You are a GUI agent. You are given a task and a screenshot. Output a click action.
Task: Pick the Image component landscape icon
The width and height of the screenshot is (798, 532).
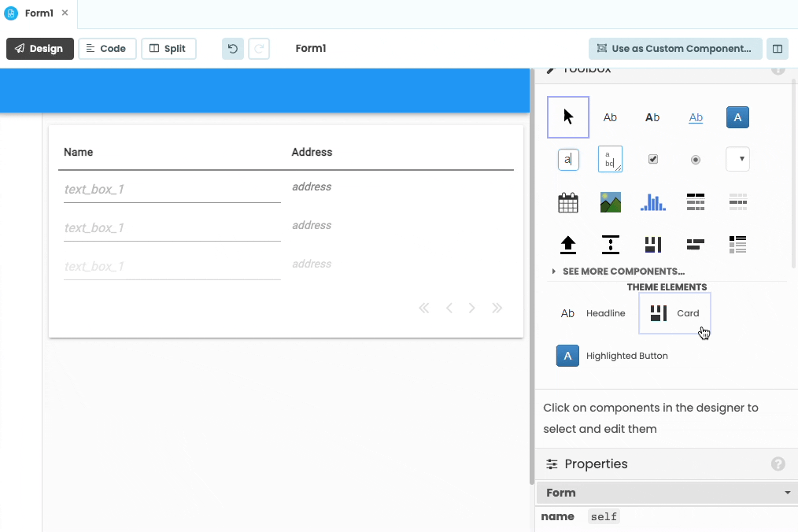click(610, 202)
